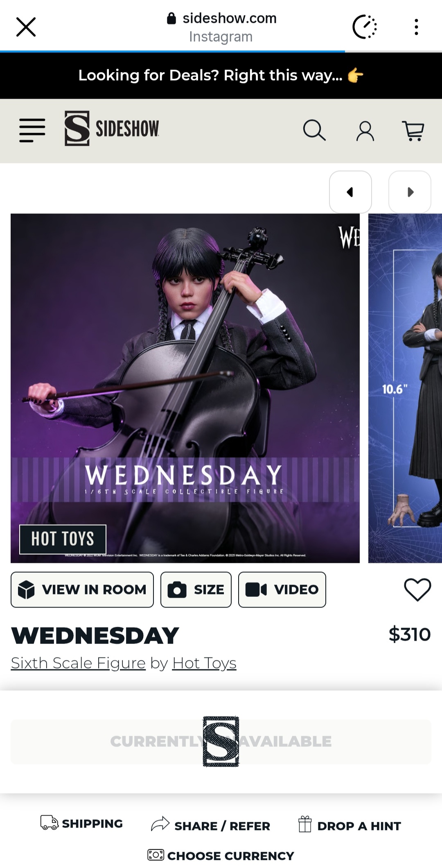This screenshot has height=868, width=442.
Task: Play the product Video
Action: (x=282, y=589)
